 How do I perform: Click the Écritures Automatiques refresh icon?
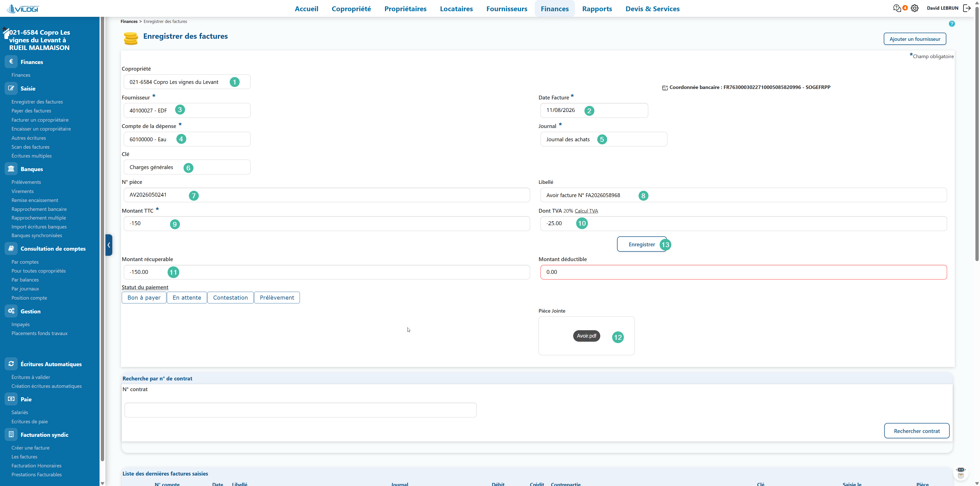click(x=11, y=364)
